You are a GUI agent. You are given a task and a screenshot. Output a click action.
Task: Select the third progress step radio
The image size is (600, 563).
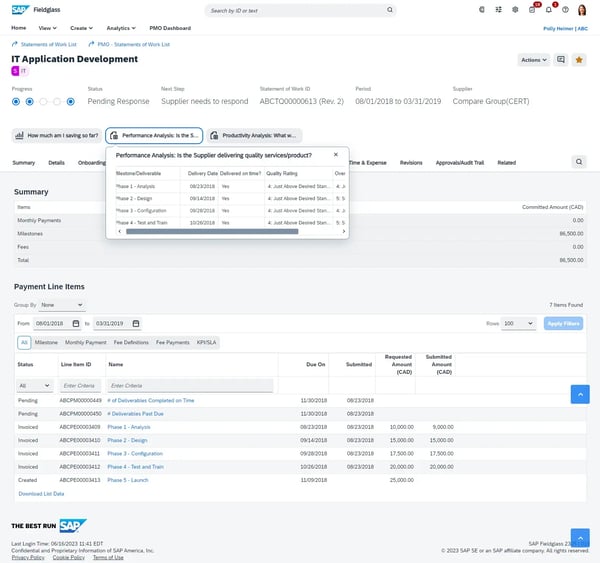tap(44, 101)
